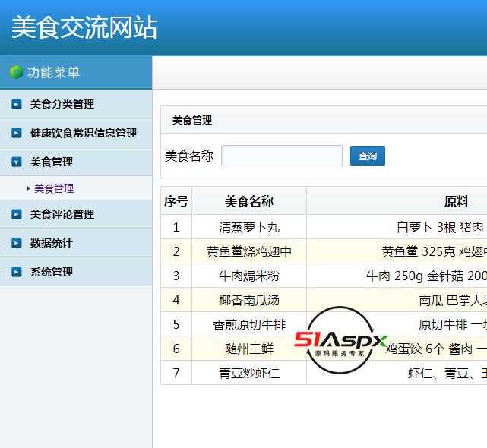
Task: Click serial number 5 cell
Action: [176, 324]
